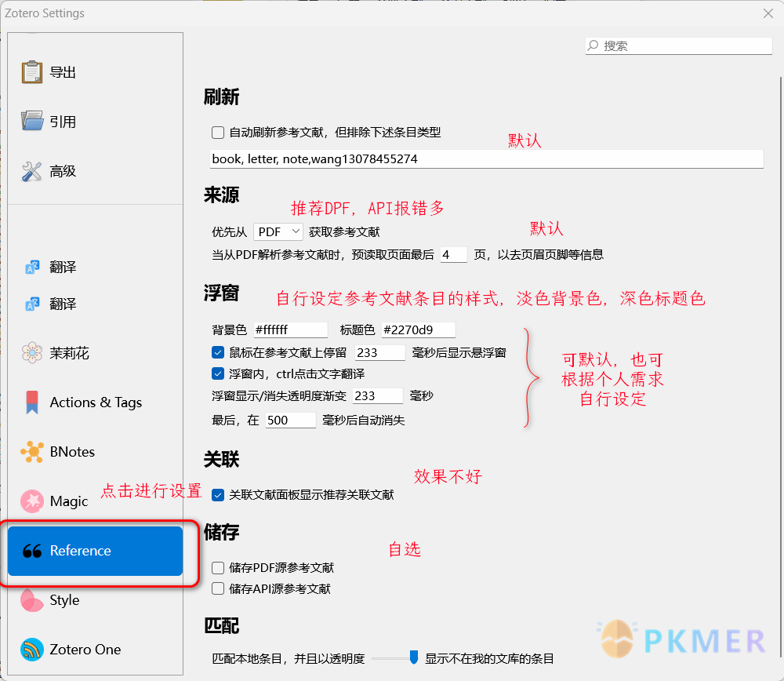Click the auto-dismiss field showing 500
Image resolution: width=784 pixels, height=681 pixels.
[291, 420]
